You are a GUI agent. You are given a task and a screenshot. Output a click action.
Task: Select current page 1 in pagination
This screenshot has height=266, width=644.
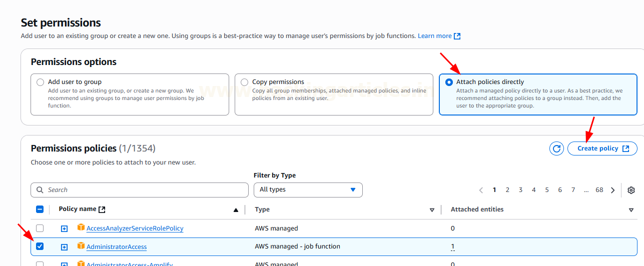[494, 190]
